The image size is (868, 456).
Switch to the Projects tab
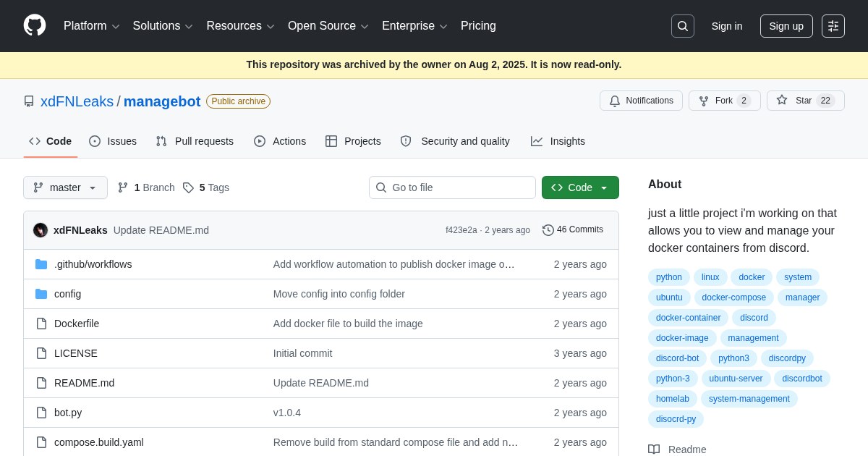coord(353,141)
